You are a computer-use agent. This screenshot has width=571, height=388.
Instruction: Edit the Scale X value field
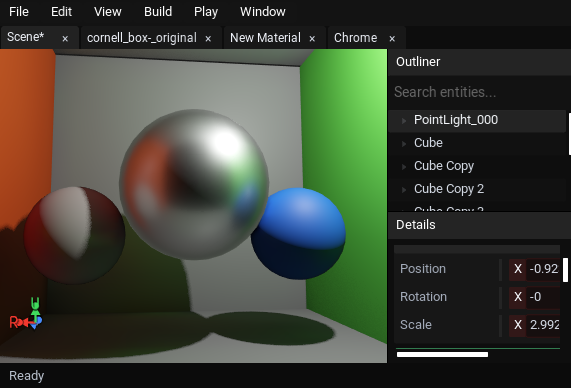click(543, 325)
